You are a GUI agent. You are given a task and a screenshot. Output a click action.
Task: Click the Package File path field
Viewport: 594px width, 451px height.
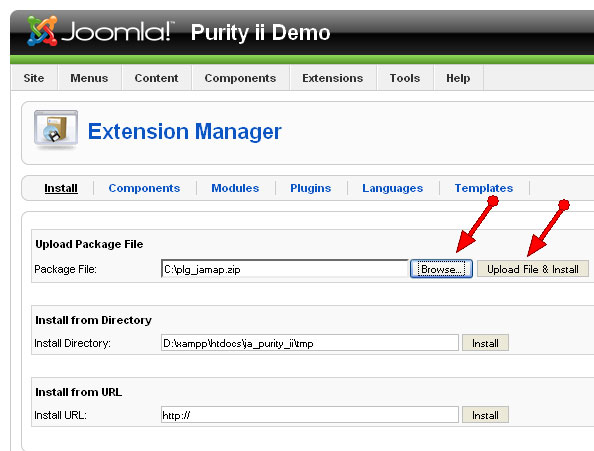[x=284, y=269]
